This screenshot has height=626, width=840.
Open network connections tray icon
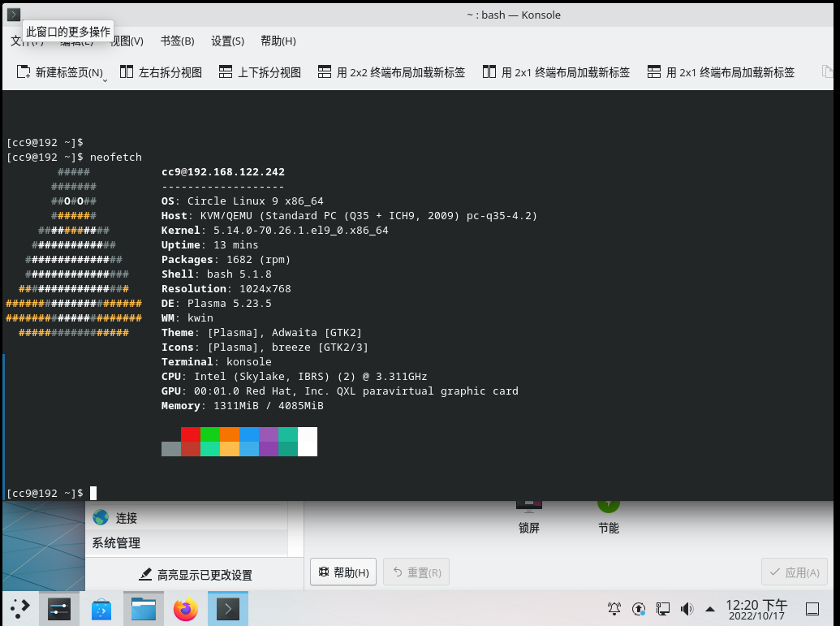pyautogui.click(x=663, y=609)
